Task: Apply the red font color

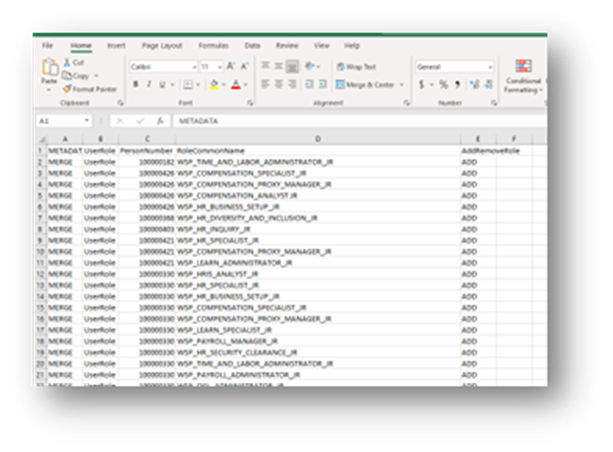Action: 236,84
